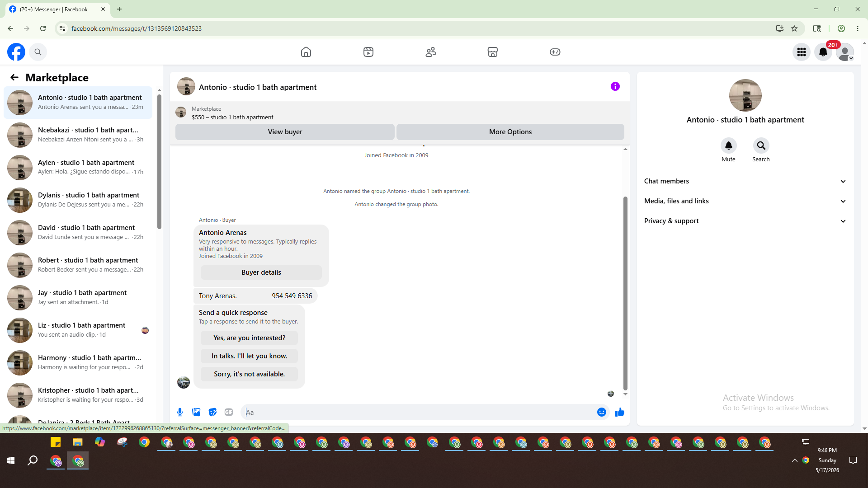868x488 pixels.
Task: Open the Sticky Notes taskbar app
Action: pos(56,442)
